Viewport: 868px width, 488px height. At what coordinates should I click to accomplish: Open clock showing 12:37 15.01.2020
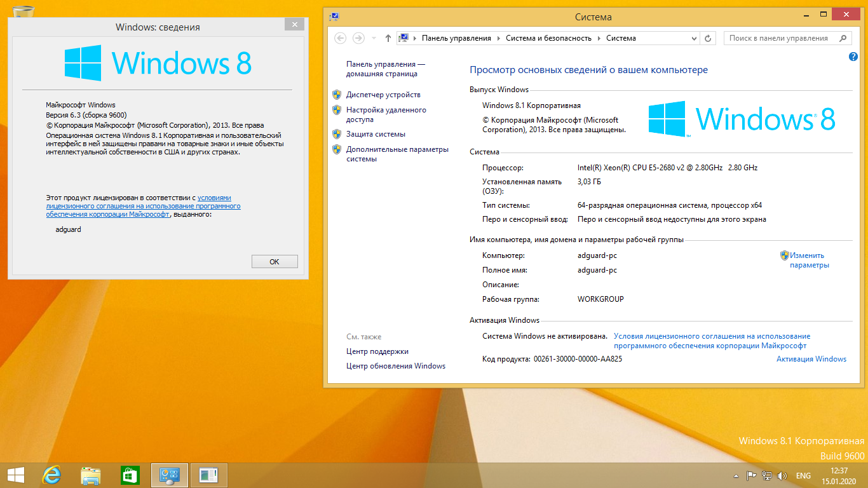839,476
